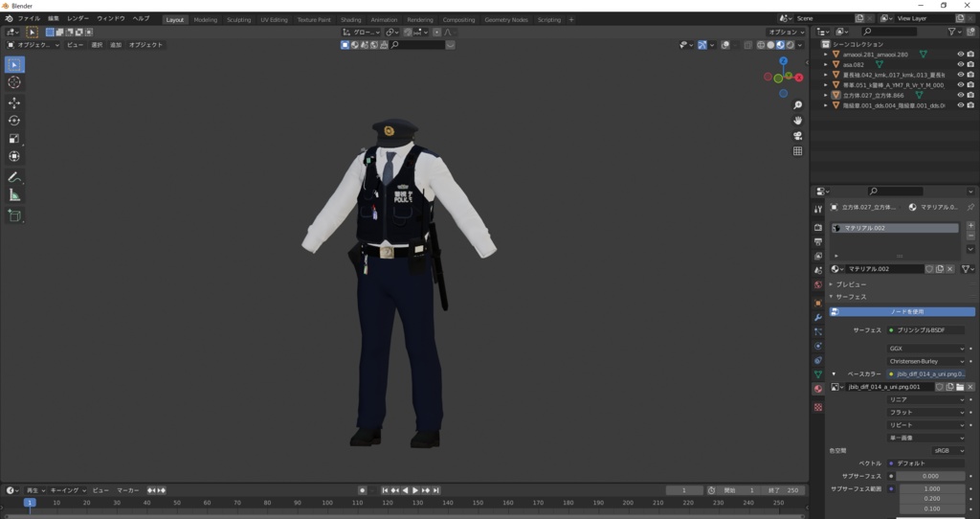Open the Object Constraints properties tab

click(818, 360)
